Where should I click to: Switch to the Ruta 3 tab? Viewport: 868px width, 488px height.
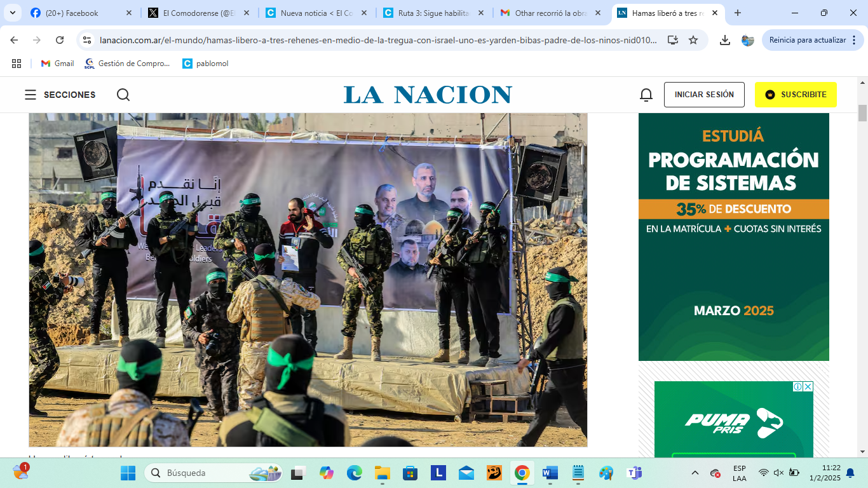(x=432, y=13)
